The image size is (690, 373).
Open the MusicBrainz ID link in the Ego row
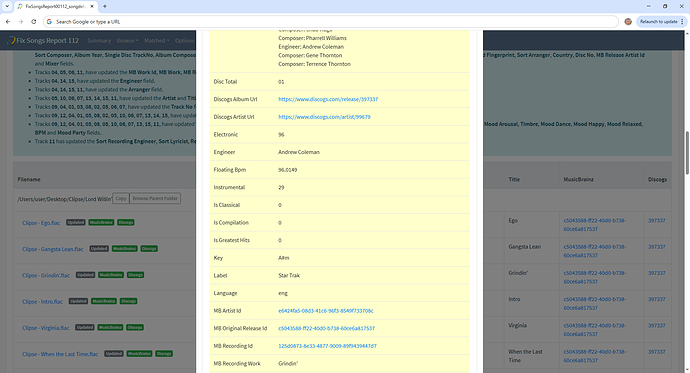[x=595, y=225]
